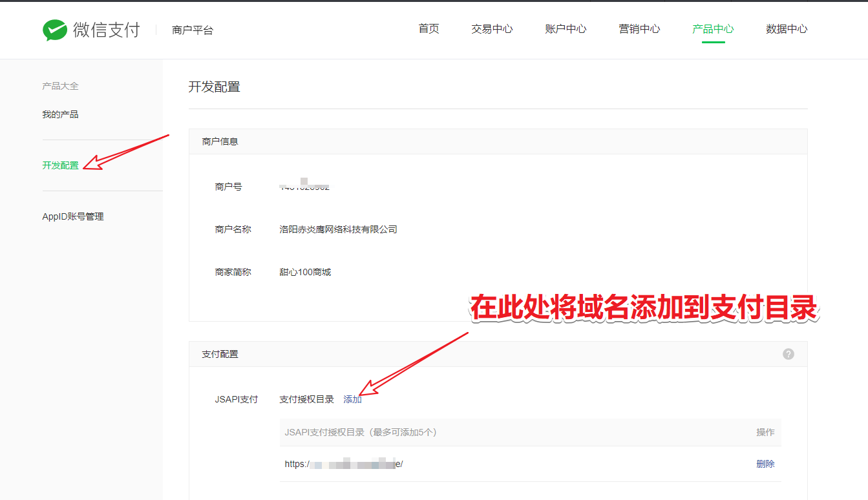Click the blurred merchant number value

[x=304, y=184]
